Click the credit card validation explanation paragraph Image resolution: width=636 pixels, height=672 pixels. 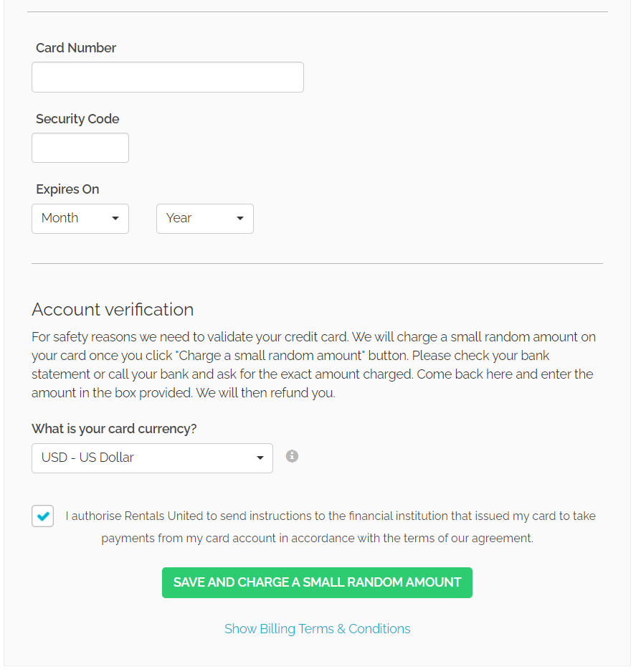(x=313, y=365)
